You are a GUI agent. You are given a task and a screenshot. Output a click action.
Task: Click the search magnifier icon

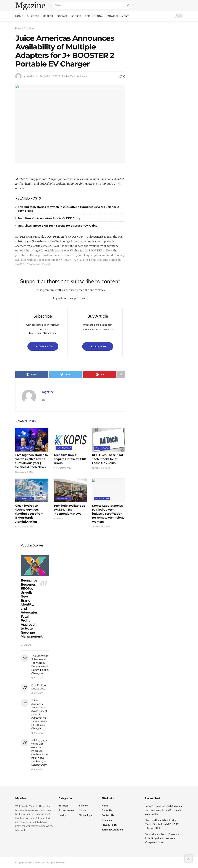[x=128, y=5]
